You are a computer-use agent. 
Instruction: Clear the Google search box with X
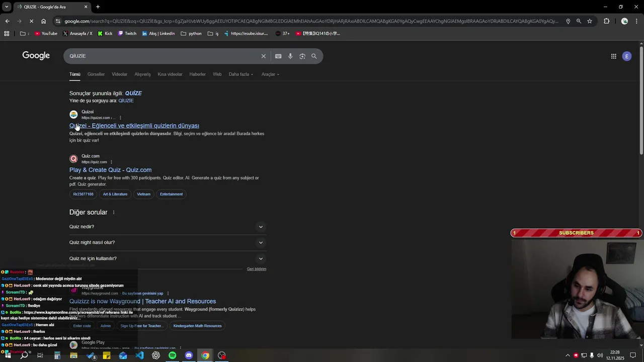[263, 56]
